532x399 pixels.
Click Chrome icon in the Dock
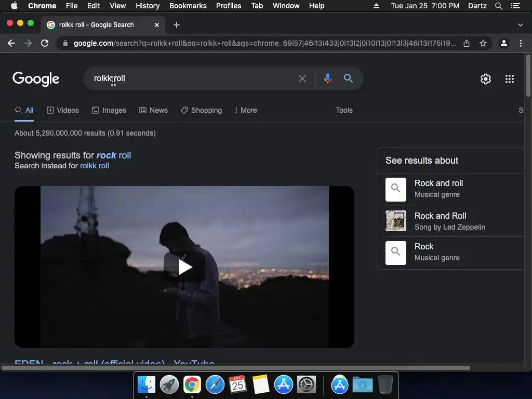point(192,385)
